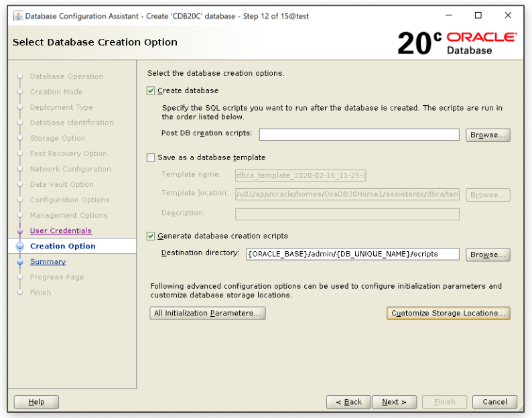Go to the Summary step link
The image size is (532, 418).
48,262
